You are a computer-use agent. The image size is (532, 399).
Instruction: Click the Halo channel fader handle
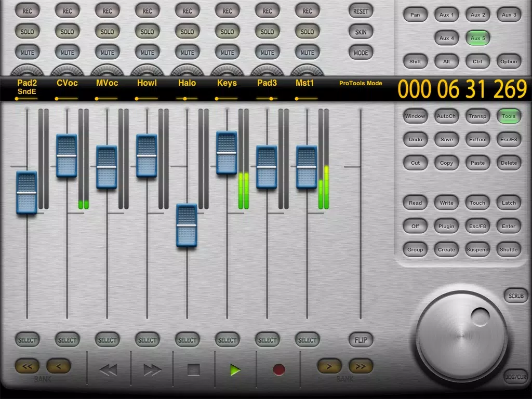[187, 225]
